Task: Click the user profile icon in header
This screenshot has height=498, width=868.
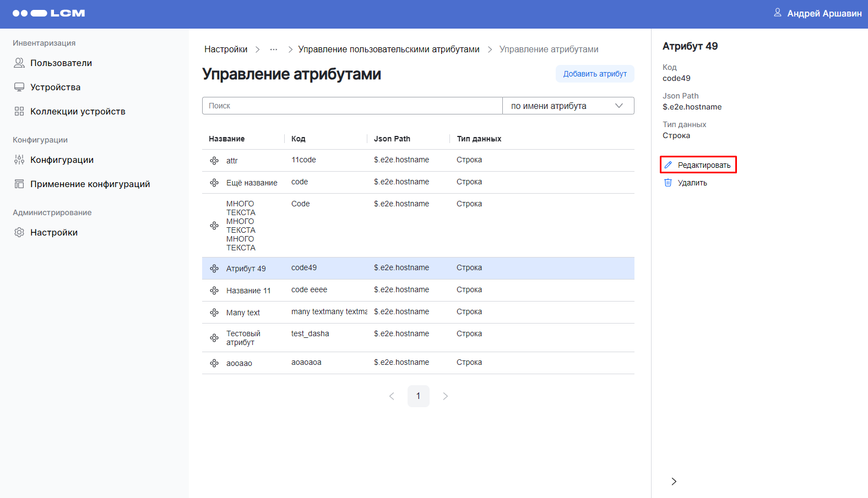Action: [777, 13]
